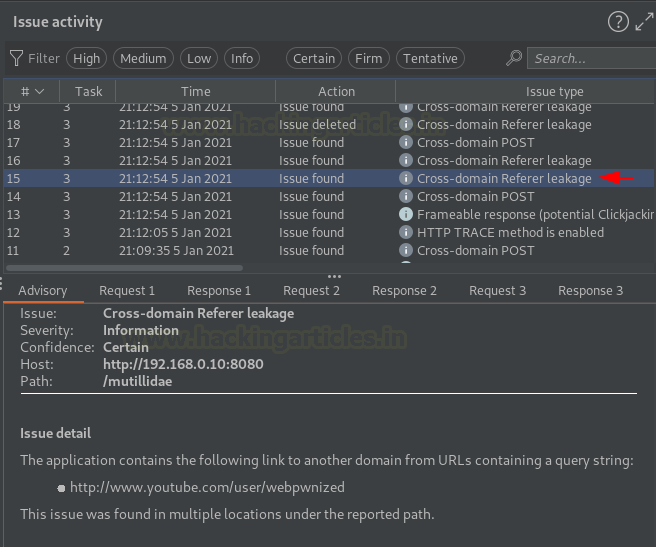The width and height of the screenshot is (656, 547).
Task: Sort issues by the Time column
Action: tap(196, 91)
